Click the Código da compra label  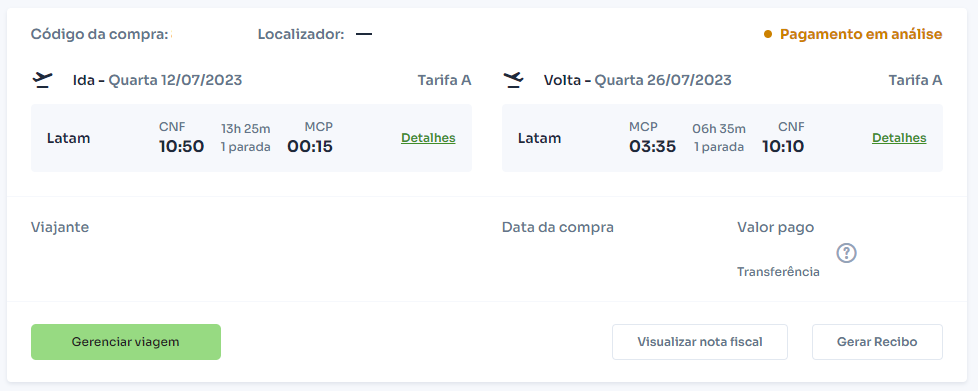tap(100, 34)
